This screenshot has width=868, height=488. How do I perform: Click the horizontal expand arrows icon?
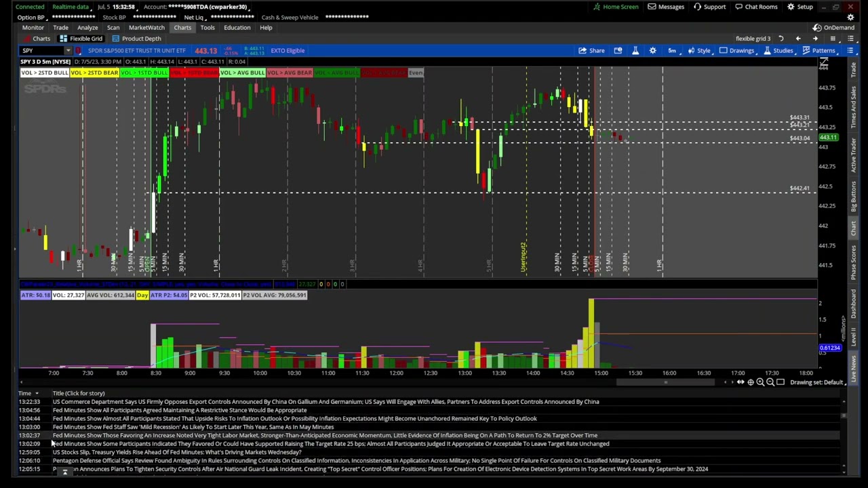741,382
